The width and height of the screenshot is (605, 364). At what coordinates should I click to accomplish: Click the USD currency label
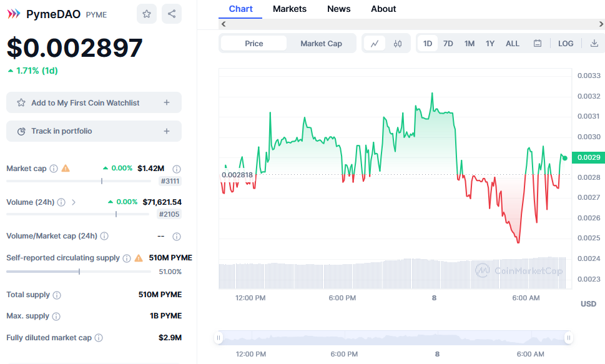(x=588, y=304)
